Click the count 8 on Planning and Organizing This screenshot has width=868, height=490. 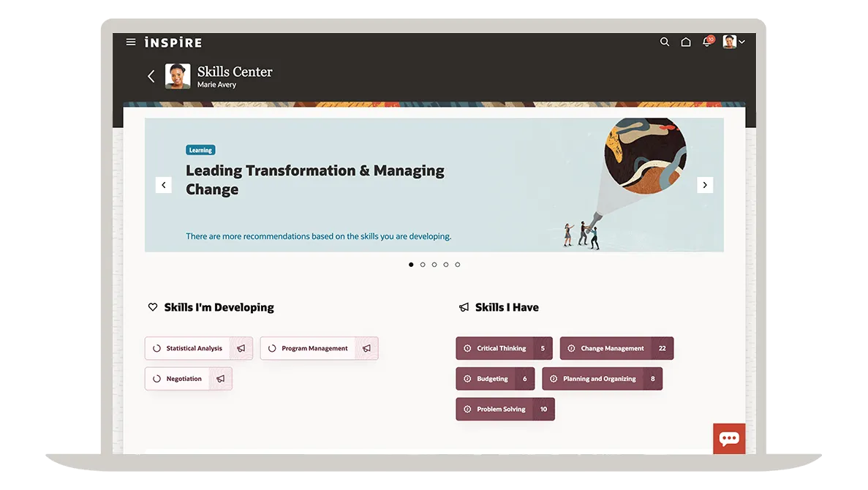pos(653,379)
